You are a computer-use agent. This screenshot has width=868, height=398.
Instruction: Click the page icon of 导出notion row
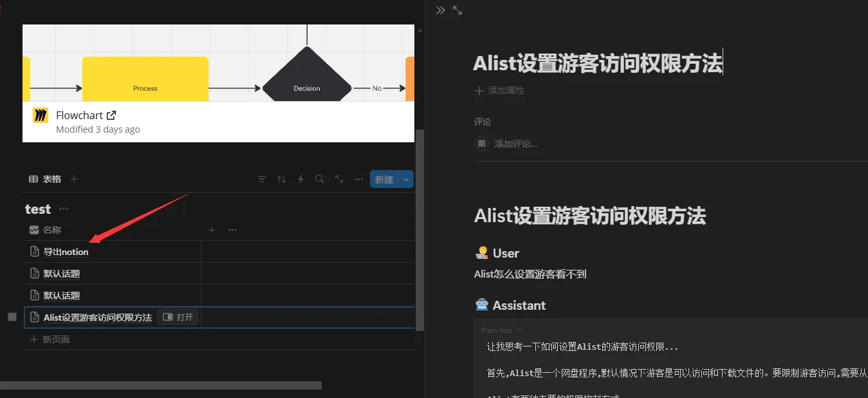[35, 252]
